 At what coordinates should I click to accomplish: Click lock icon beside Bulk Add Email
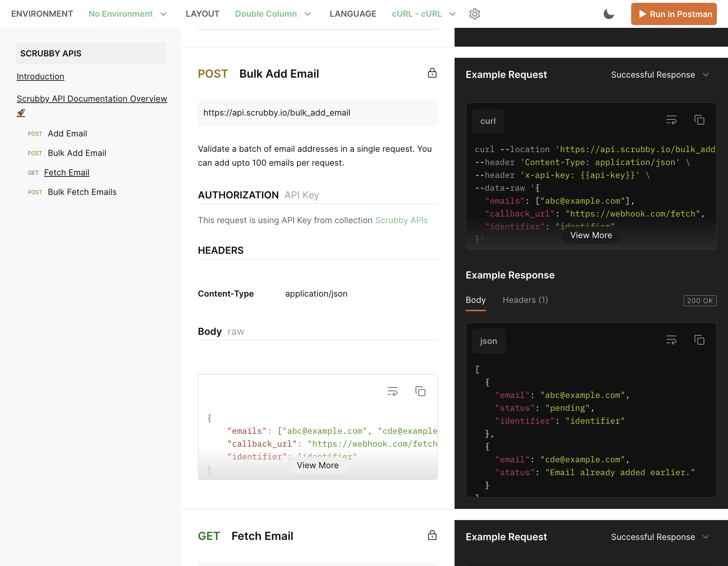click(x=432, y=73)
